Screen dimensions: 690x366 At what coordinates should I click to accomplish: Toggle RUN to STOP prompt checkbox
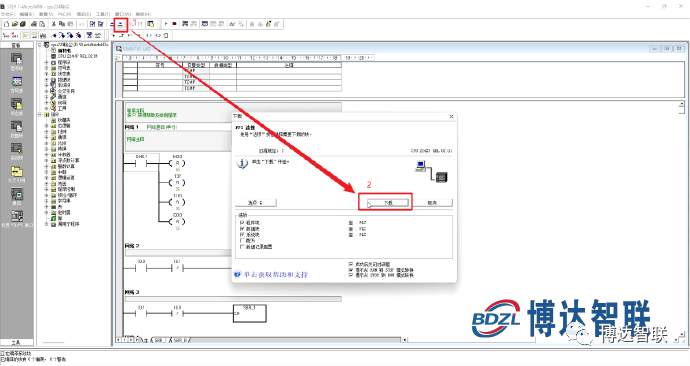tap(351, 270)
